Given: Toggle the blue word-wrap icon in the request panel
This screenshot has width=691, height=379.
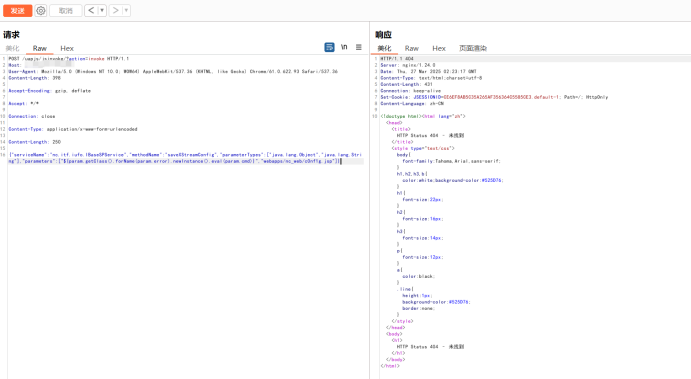Looking at the screenshot, I should point(329,47).
